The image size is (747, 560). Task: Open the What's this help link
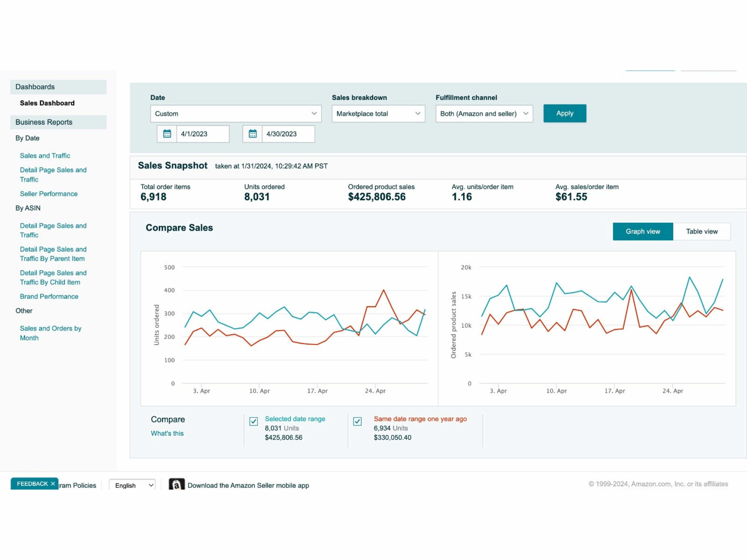tap(167, 433)
